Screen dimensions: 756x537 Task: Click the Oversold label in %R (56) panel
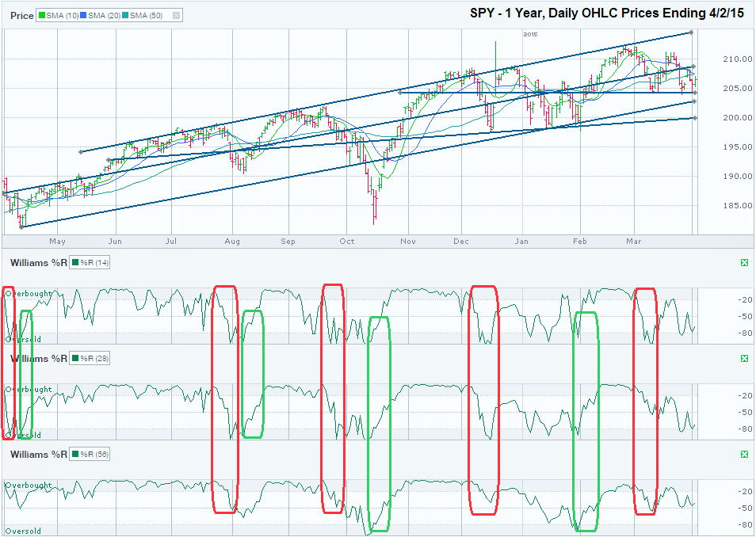(x=23, y=531)
